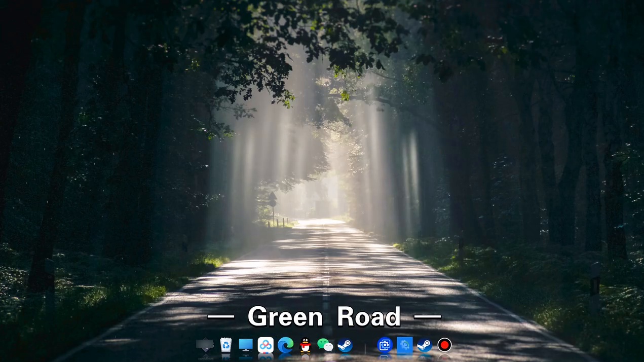Open the Recycle Bin in the dock

click(226, 345)
